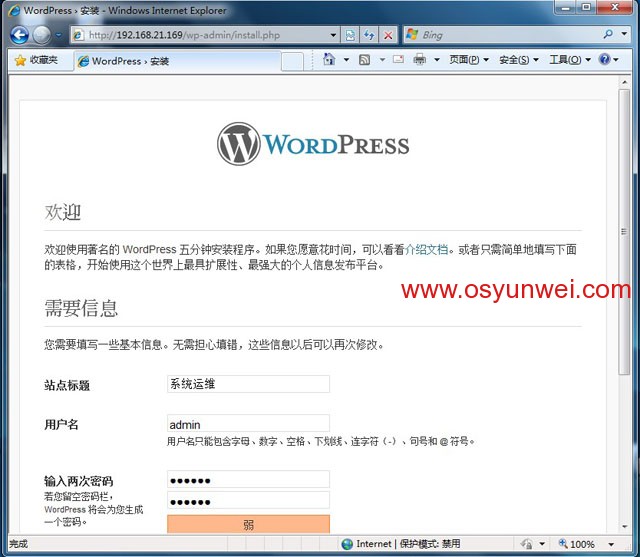This screenshot has height=557, width=640.
Task: Click the 欢迎 heading text
Action: (x=62, y=212)
